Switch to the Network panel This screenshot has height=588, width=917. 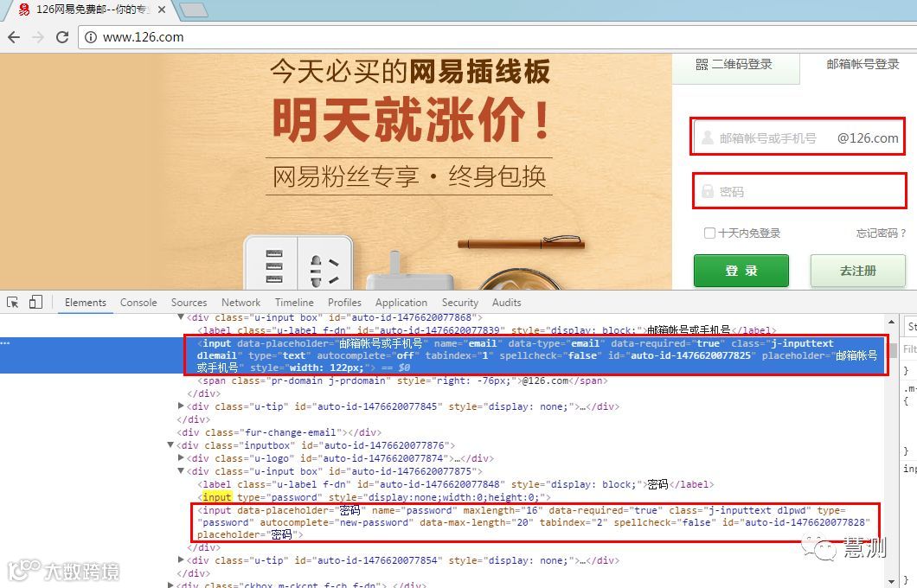point(241,302)
